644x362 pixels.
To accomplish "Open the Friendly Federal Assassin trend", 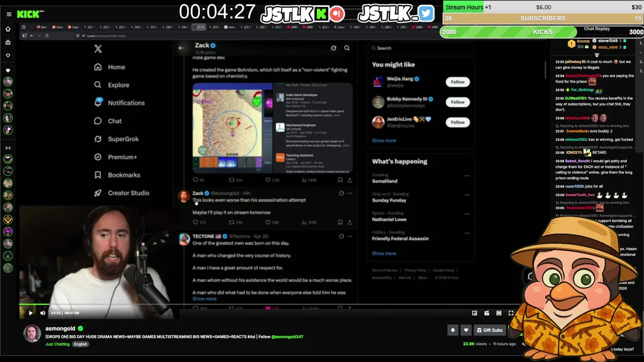I will [400, 238].
